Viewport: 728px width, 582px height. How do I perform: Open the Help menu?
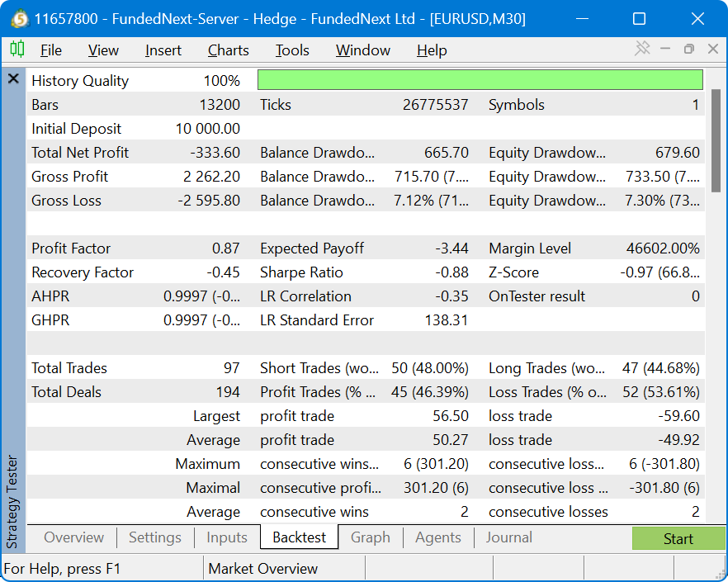coord(432,50)
